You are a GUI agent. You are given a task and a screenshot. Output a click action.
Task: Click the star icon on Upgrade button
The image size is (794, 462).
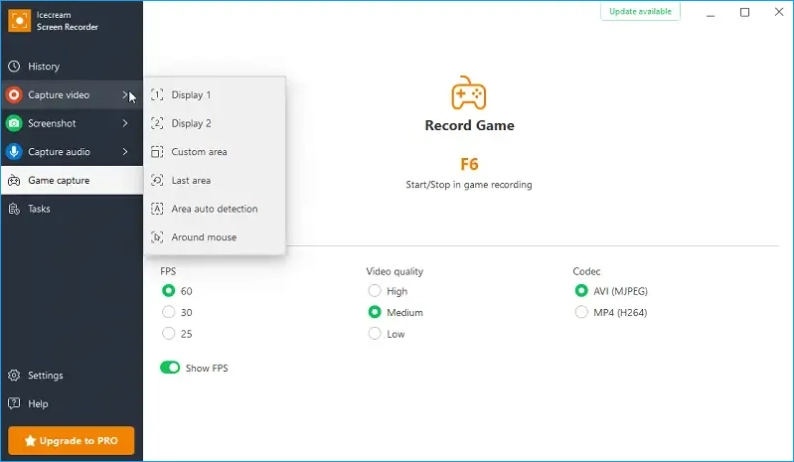30,441
